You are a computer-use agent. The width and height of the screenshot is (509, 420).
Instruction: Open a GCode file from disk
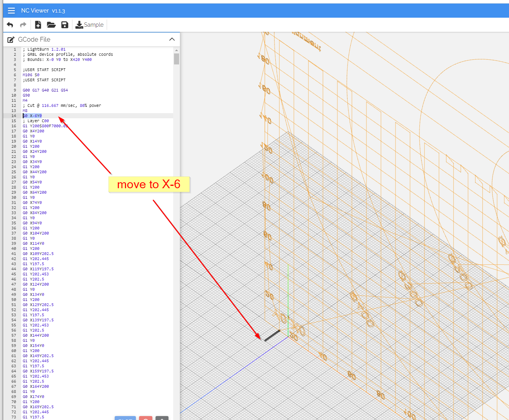[x=51, y=24]
